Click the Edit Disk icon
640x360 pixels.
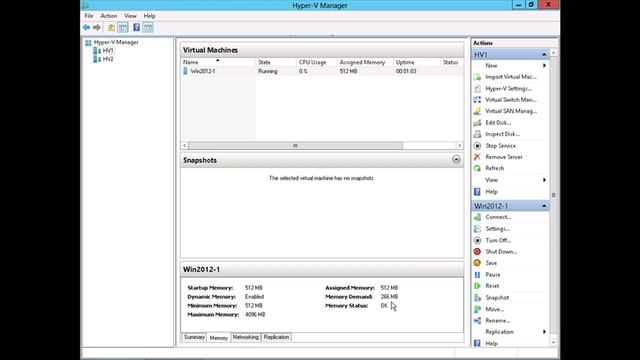pyautogui.click(x=477, y=122)
